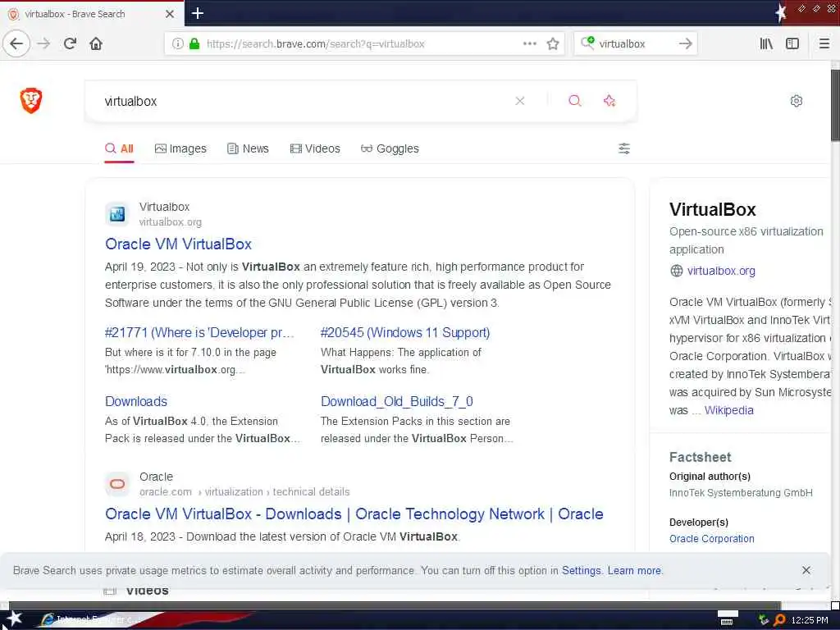Image resolution: width=840 pixels, height=630 pixels.
Task: Open the Goggles tab
Action: pyautogui.click(x=390, y=148)
